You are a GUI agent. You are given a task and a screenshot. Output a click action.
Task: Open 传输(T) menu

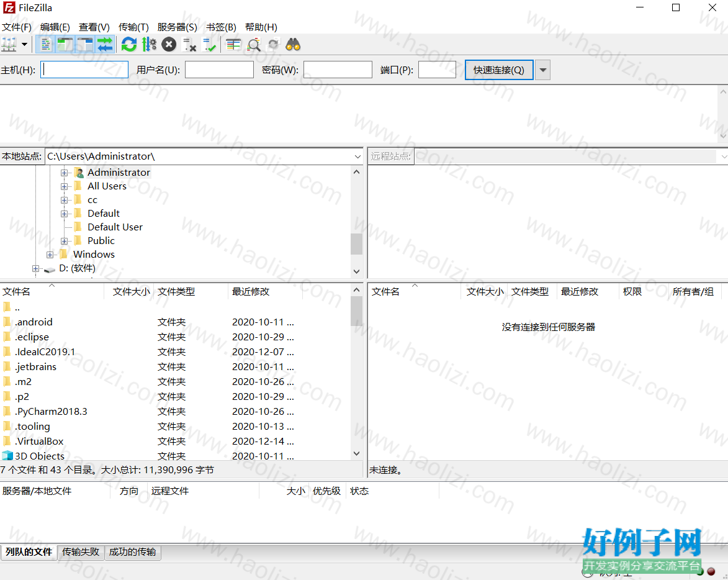point(133,27)
